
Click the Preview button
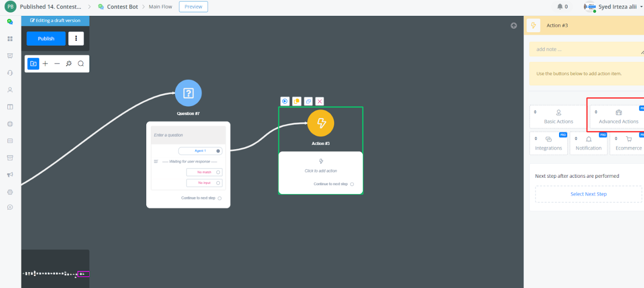point(193,7)
